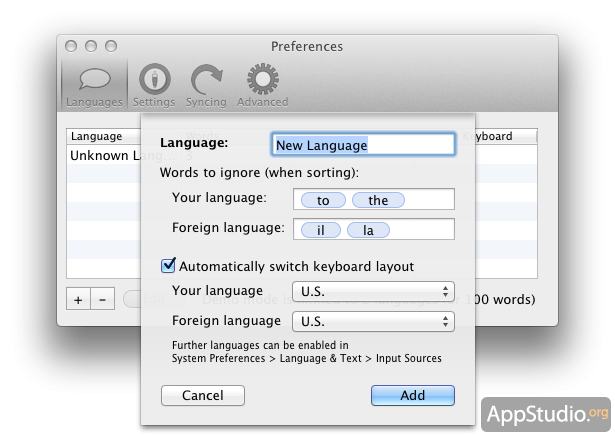Select the 'the' ignore-word token
The width and height of the screenshot is (615, 436).
[378, 200]
